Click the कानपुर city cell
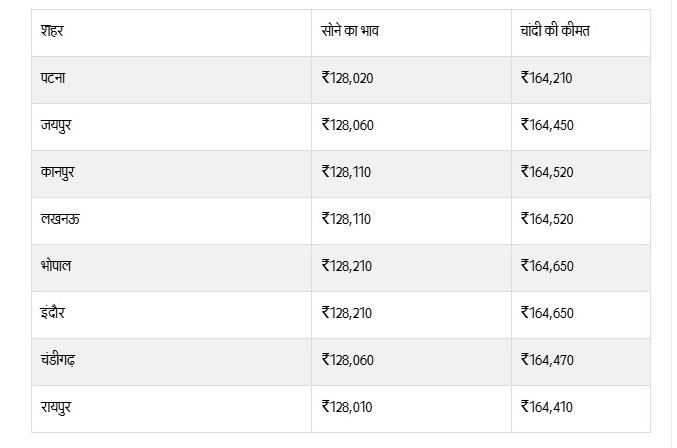 (x=58, y=172)
